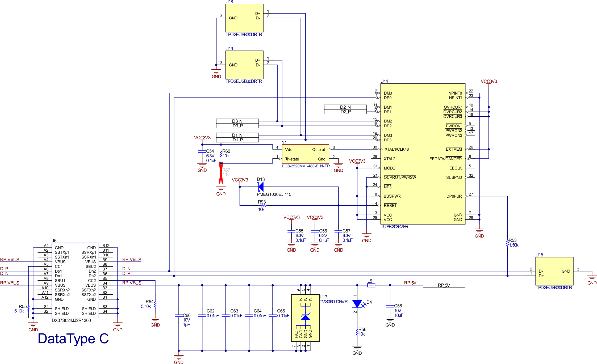The width and height of the screenshot is (597, 364).
Task: Click the C62 0.01uF capacitor symbol
Action: [202, 316]
